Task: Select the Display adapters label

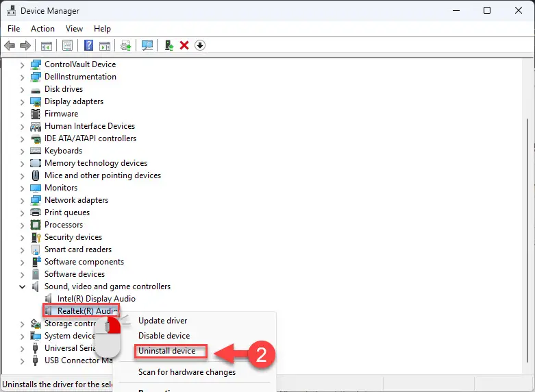Action: [74, 101]
